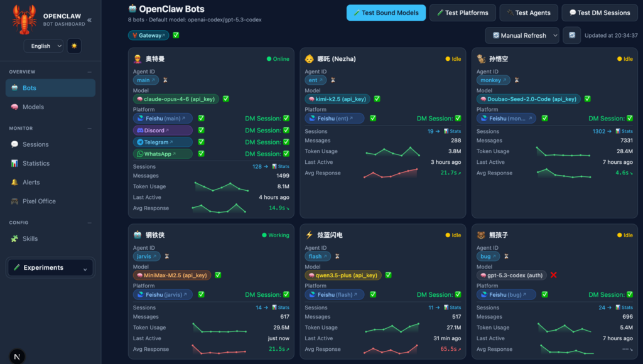Open the Next.js round N badge
Viewport: 643px width, 364px height.
[18, 355]
